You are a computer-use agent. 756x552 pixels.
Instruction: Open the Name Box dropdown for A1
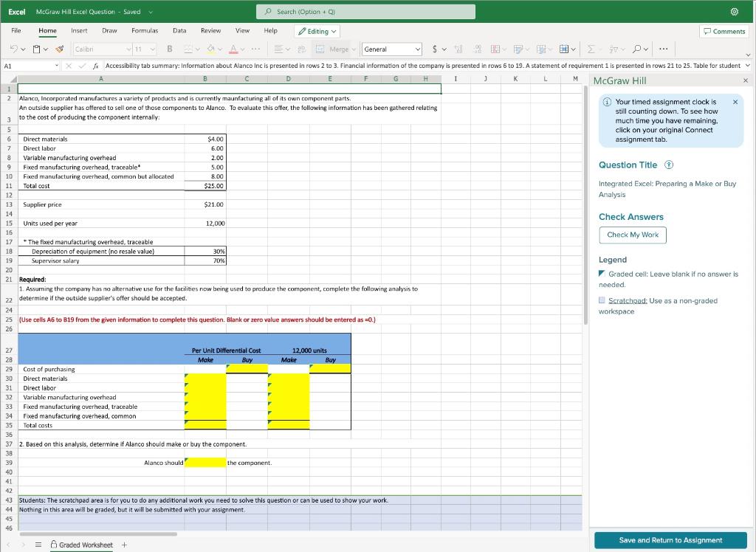pyautogui.click(x=56, y=66)
